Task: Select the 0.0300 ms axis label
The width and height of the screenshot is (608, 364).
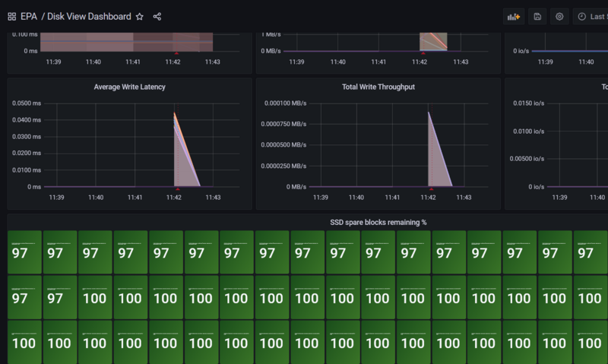Action: pyautogui.click(x=27, y=137)
